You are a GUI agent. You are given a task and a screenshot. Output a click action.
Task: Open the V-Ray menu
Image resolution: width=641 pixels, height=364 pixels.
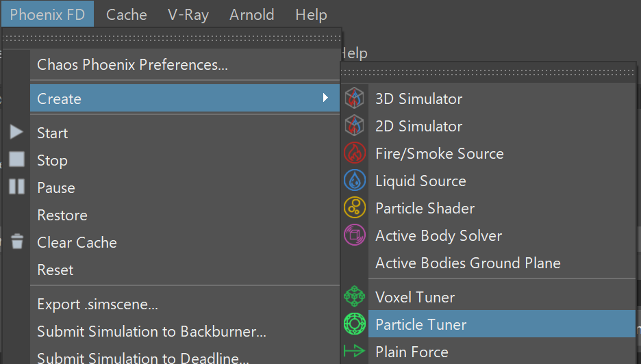[x=188, y=14]
